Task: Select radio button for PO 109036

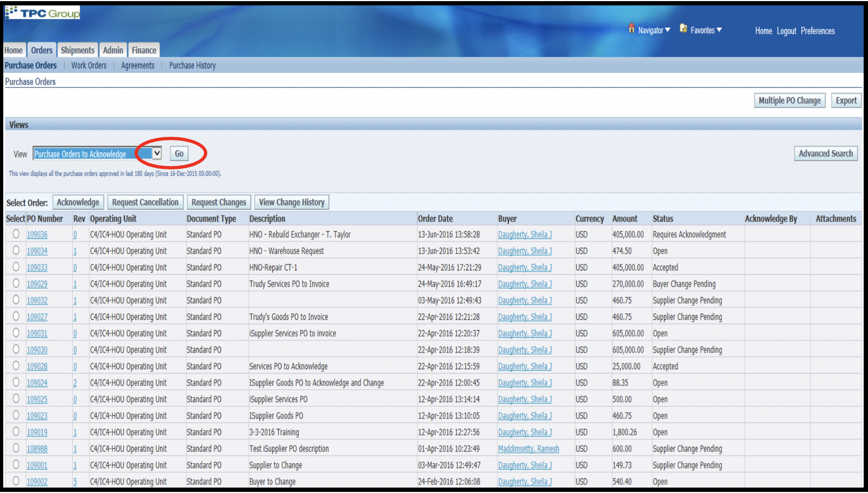Action: (x=16, y=233)
